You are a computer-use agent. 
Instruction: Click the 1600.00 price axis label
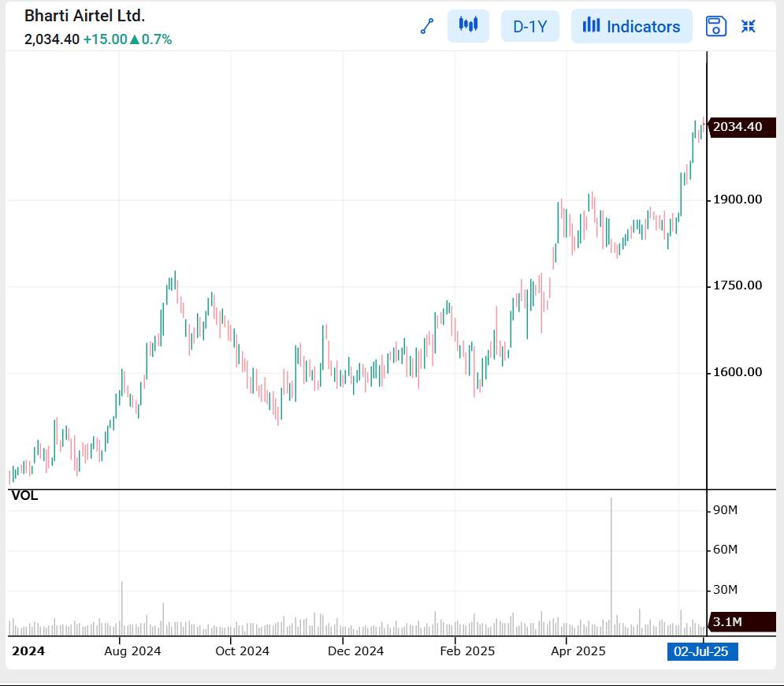[x=738, y=371]
